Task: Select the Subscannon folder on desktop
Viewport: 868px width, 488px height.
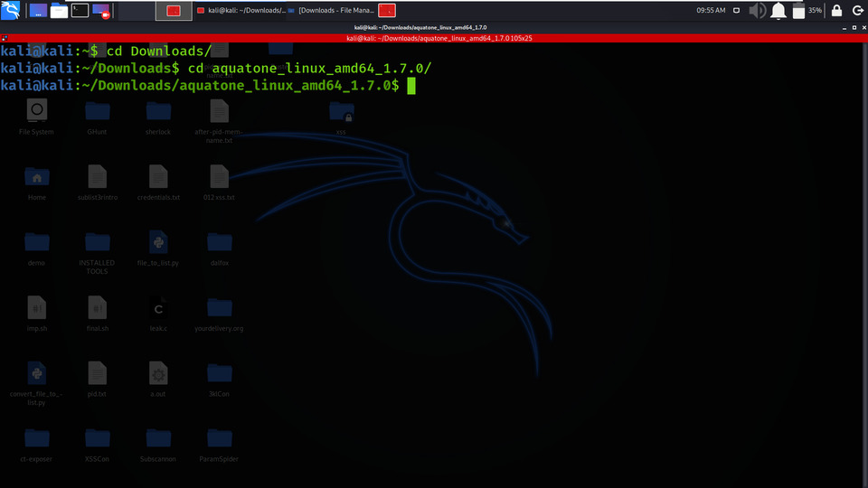Action: pyautogui.click(x=158, y=445)
